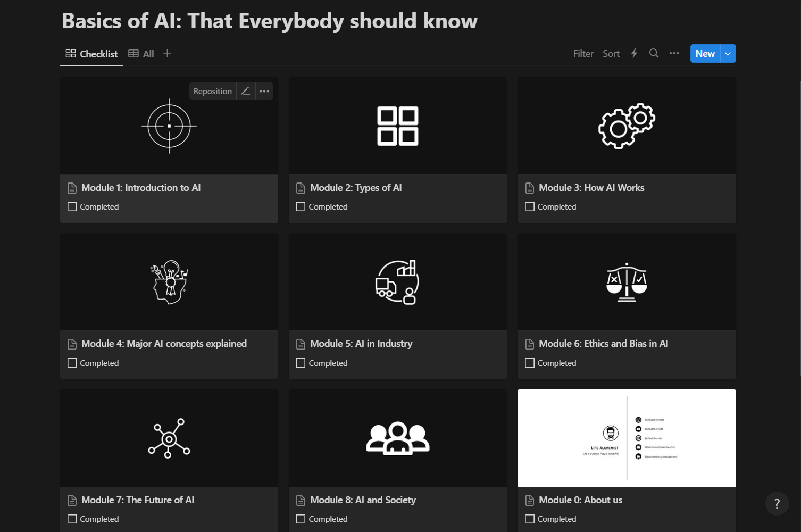Image resolution: width=801 pixels, height=532 pixels.
Task: Check Completed for Module 7
Action: (x=72, y=519)
